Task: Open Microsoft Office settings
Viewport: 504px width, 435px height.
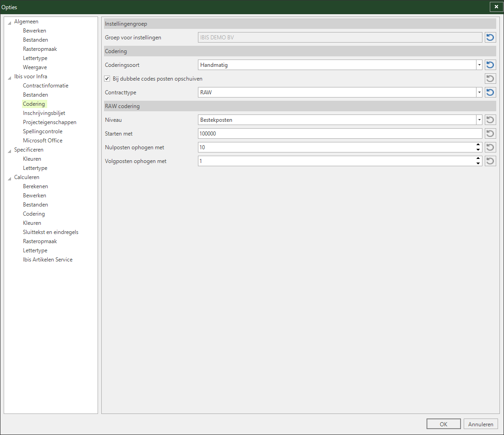Action: (x=43, y=141)
